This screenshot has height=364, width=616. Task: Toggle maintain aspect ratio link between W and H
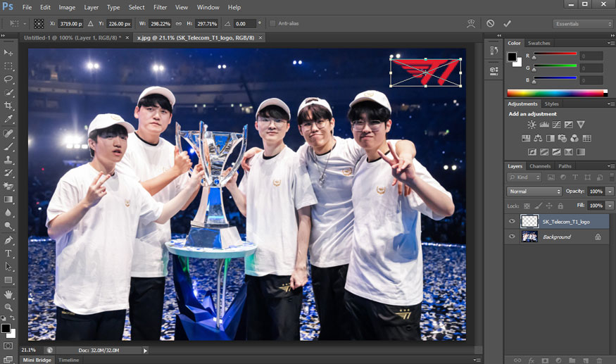click(179, 23)
